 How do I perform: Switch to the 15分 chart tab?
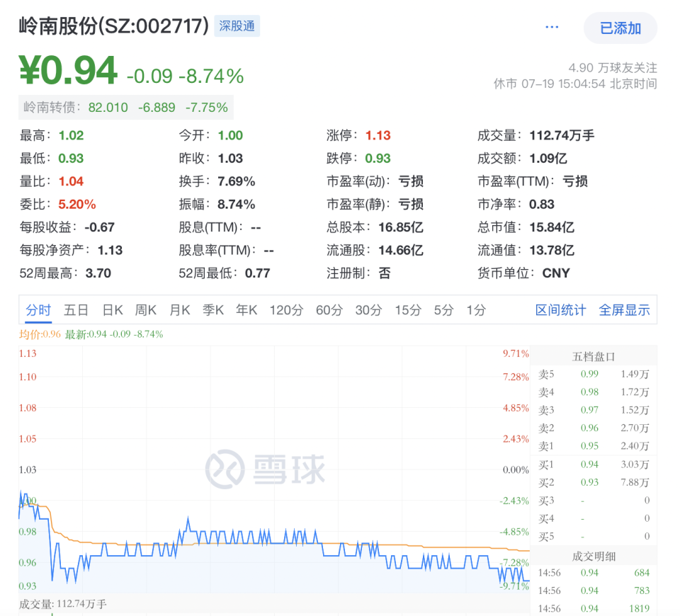click(x=408, y=310)
